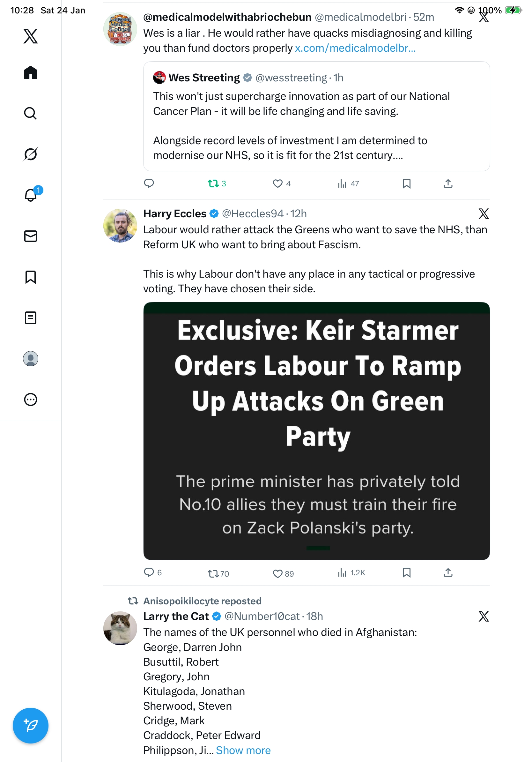Open Grok menu on Harry Eccles' post
The image size is (532, 762).
(x=484, y=214)
